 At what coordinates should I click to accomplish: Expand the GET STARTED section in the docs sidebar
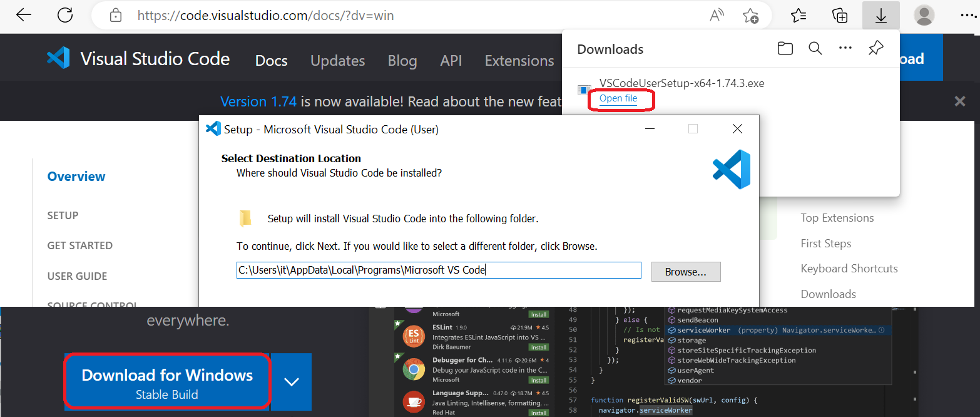(80, 245)
